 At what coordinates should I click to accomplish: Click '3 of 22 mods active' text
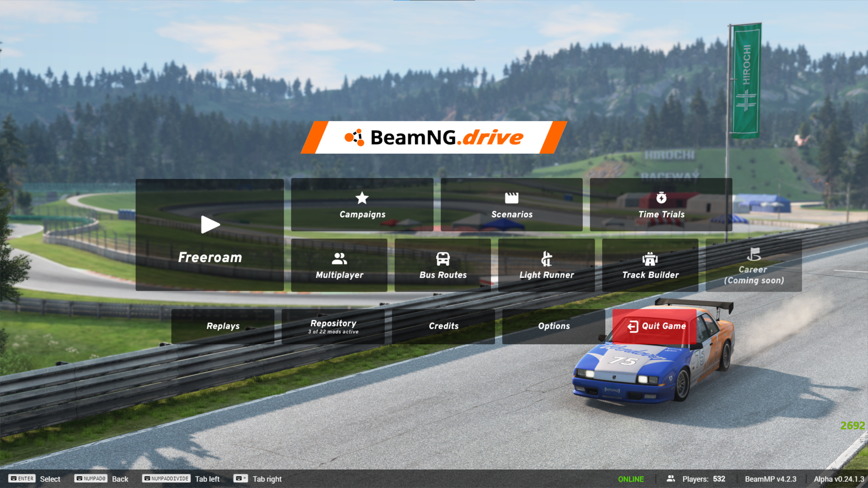pos(333,332)
